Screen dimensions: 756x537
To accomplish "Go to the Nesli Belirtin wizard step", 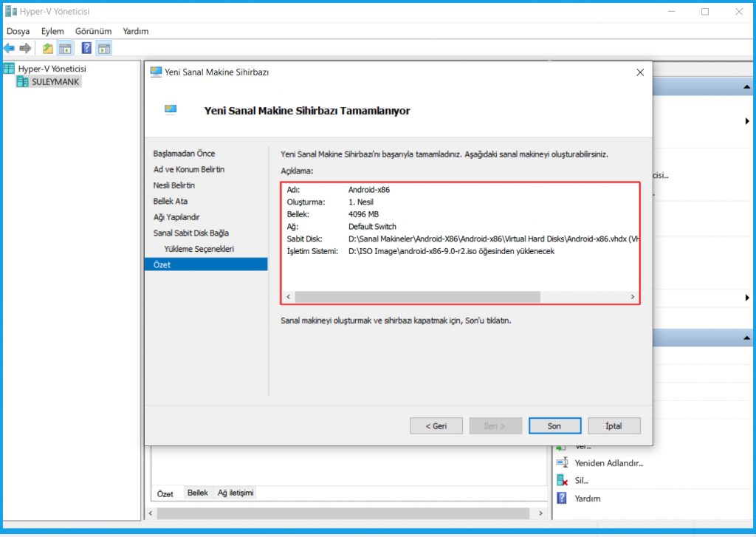I will [174, 185].
